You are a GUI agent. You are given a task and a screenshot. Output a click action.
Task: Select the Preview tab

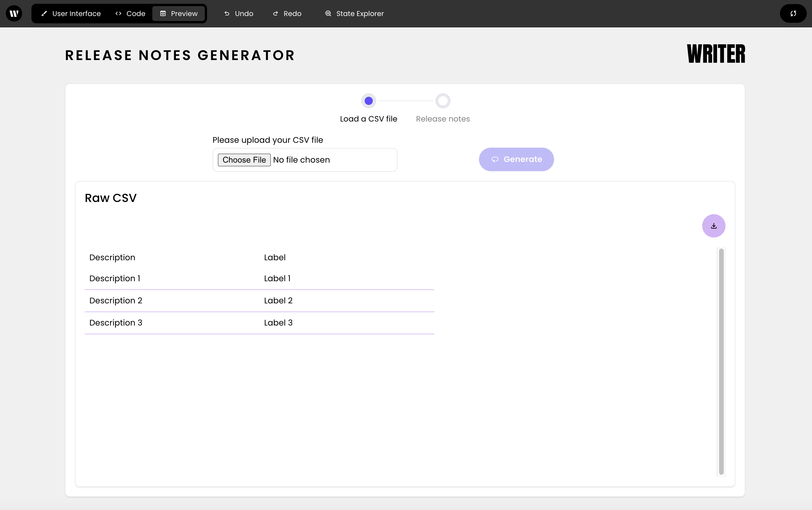tap(179, 13)
